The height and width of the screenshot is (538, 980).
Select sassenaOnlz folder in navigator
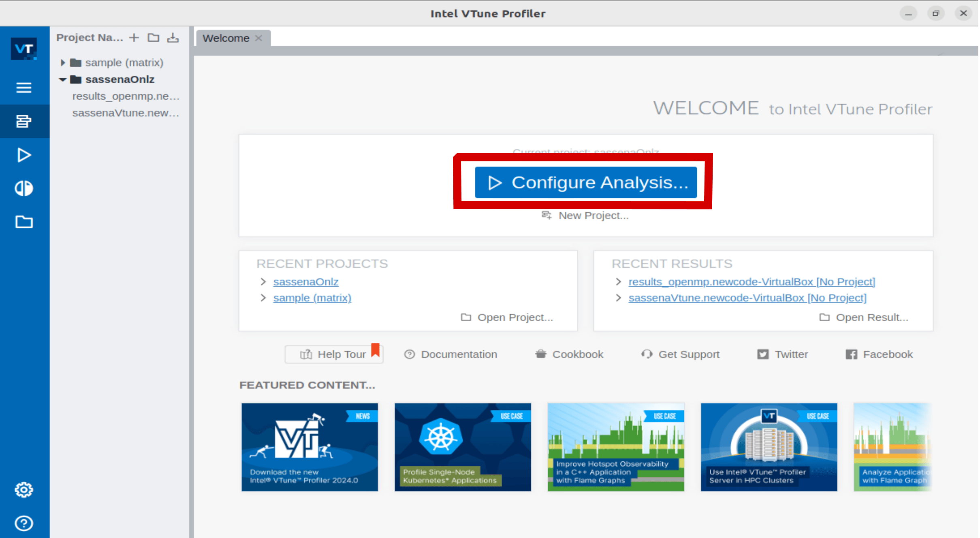113,79
